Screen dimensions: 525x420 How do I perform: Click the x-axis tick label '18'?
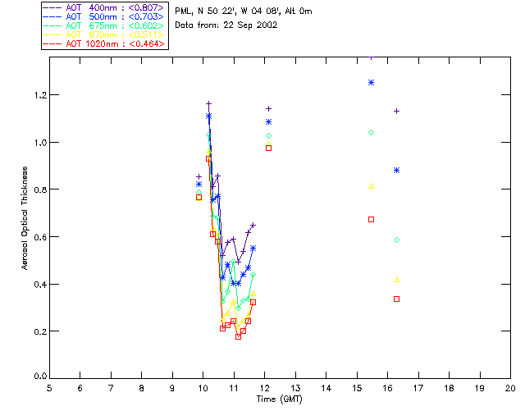click(x=449, y=389)
